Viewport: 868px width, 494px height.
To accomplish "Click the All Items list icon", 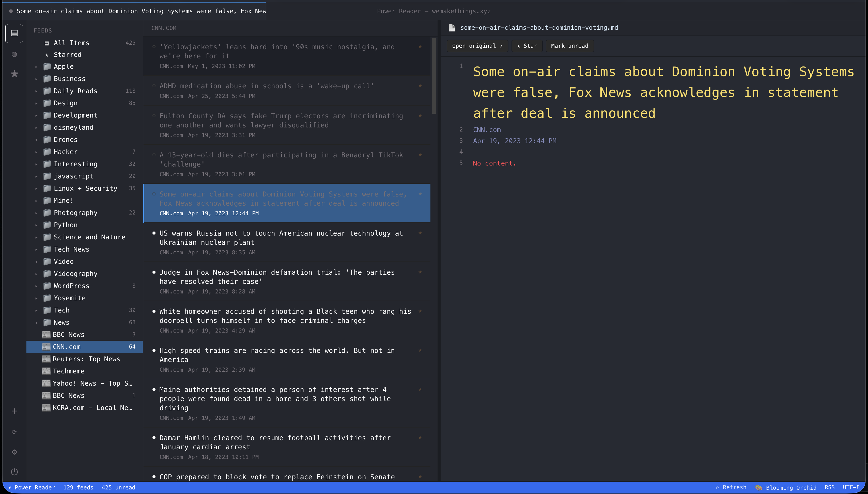I will click(47, 43).
